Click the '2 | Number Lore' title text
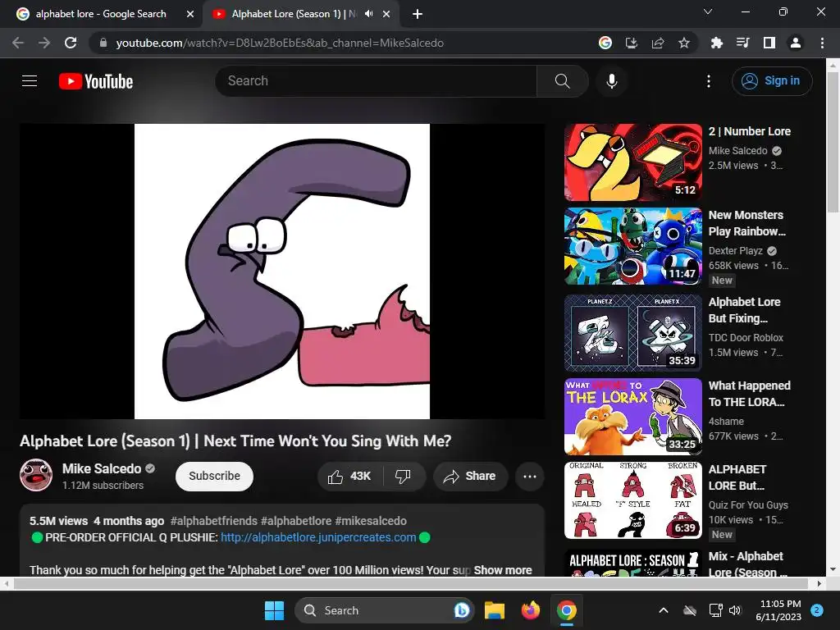This screenshot has width=840, height=630. 750,131
